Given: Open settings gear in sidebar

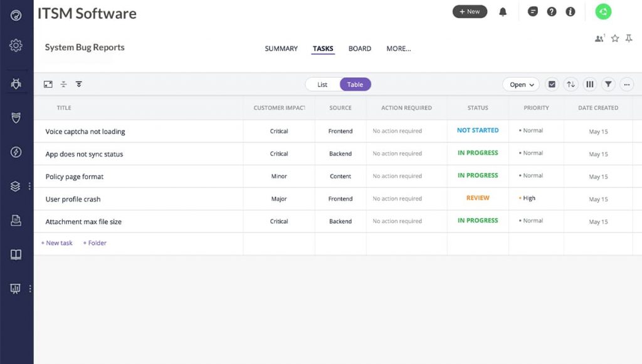Looking at the screenshot, I should click(x=16, y=45).
